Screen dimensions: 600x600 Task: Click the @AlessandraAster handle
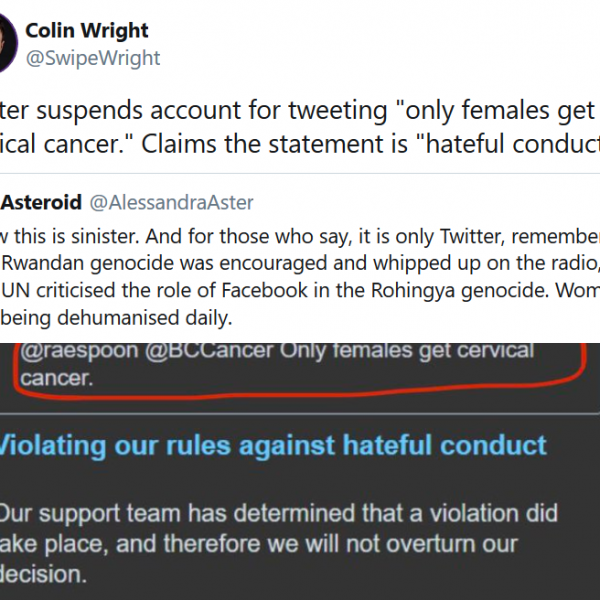pyautogui.click(x=172, y=203)
